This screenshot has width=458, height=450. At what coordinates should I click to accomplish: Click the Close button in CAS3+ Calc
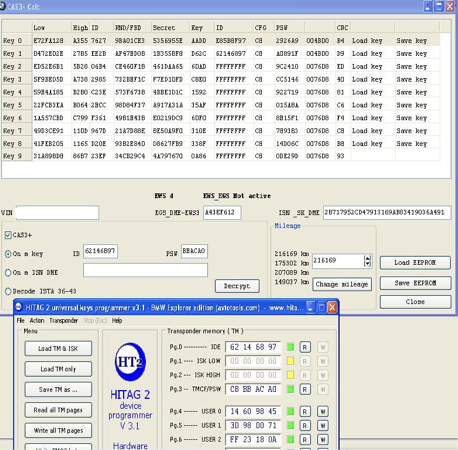click(415, 302)
